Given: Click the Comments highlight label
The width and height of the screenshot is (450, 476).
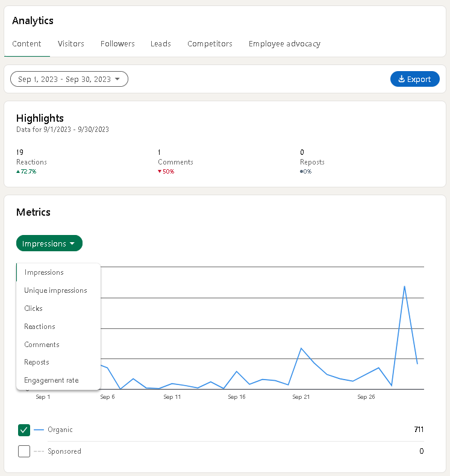Looking at the screenshot, I should 175,162.
